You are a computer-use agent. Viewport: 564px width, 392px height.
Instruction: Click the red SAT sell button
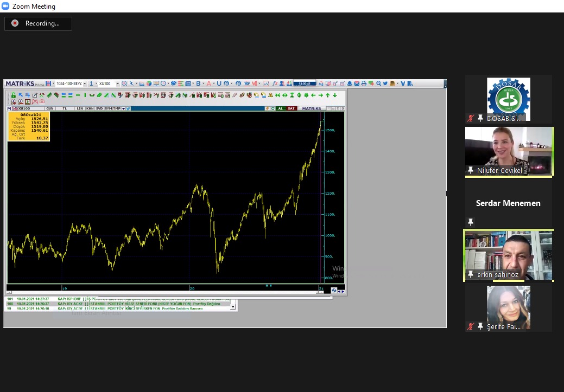pos(291,108)
